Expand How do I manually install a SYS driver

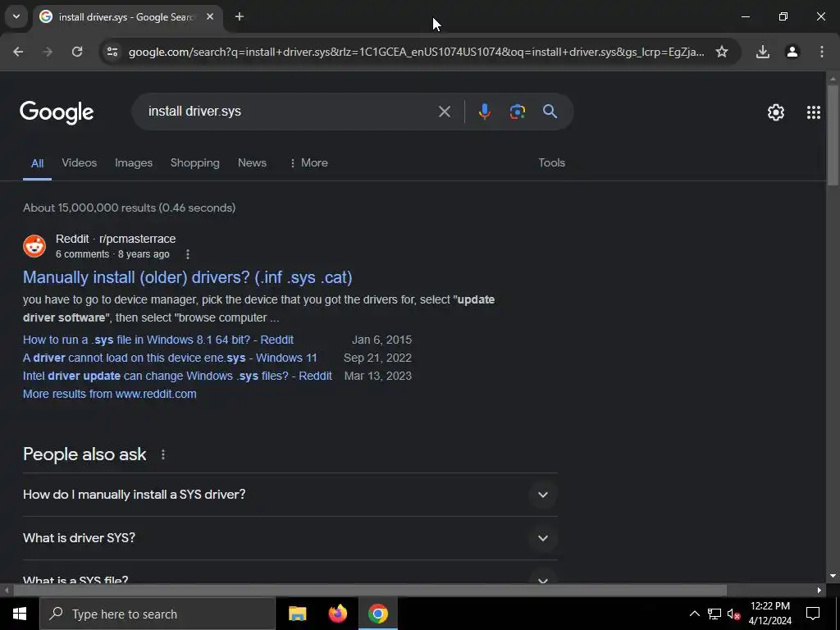290,495
